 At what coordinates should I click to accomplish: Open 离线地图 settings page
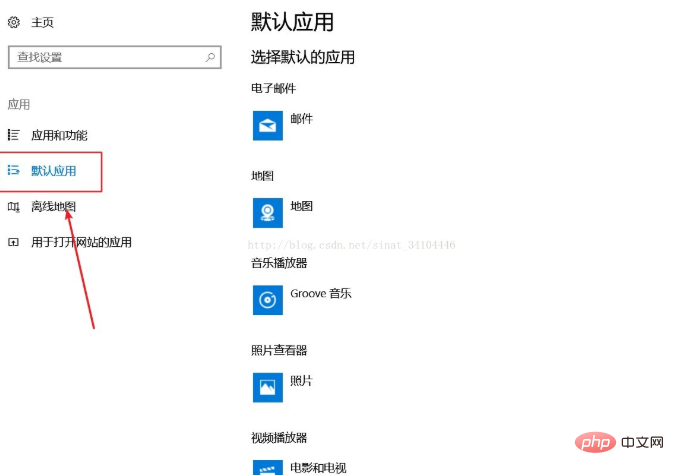tap(54, 206)
